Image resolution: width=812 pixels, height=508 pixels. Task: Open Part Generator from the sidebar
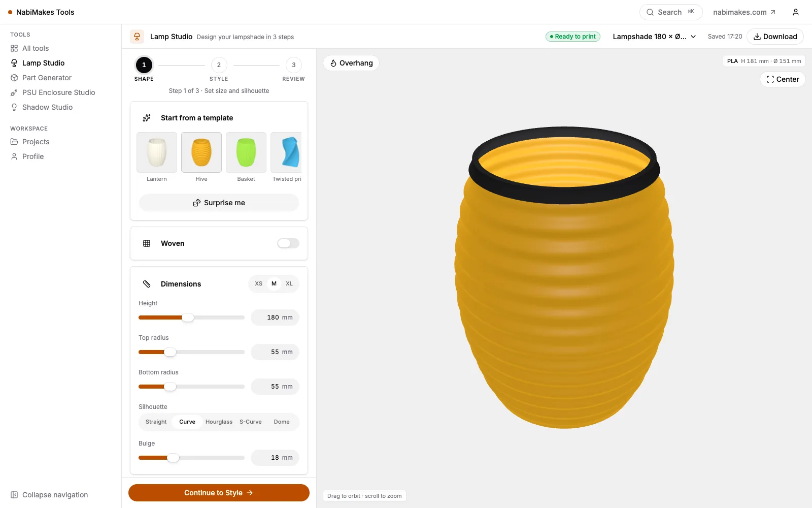pos(47,78)
